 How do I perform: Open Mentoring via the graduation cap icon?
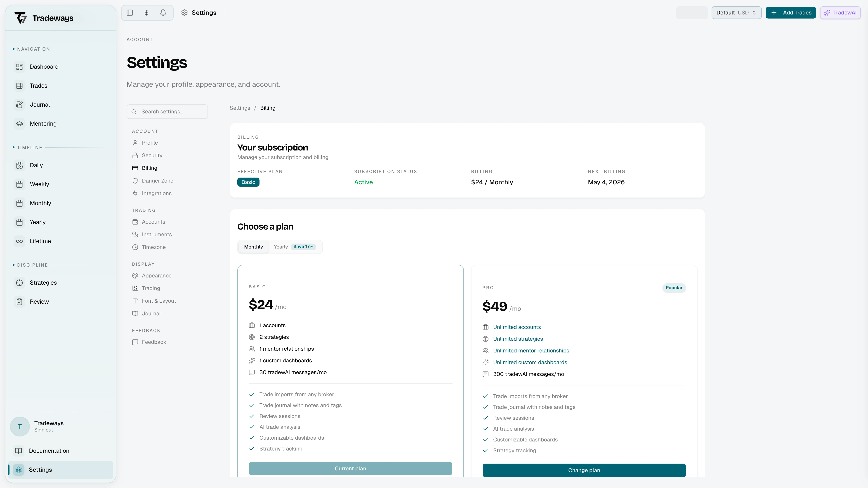click(x=19, y=124)
